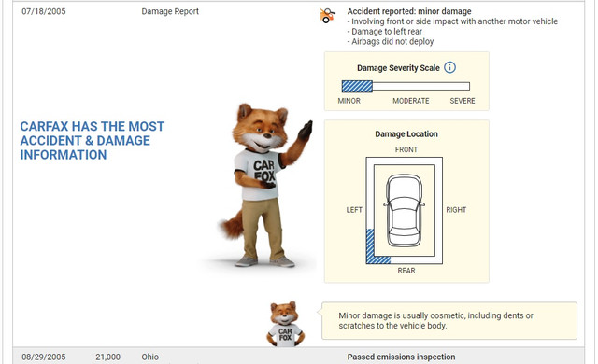598x364 pixels.
Task: Click 'Accident reported: minor damage' heading
Action: [409, 11]
